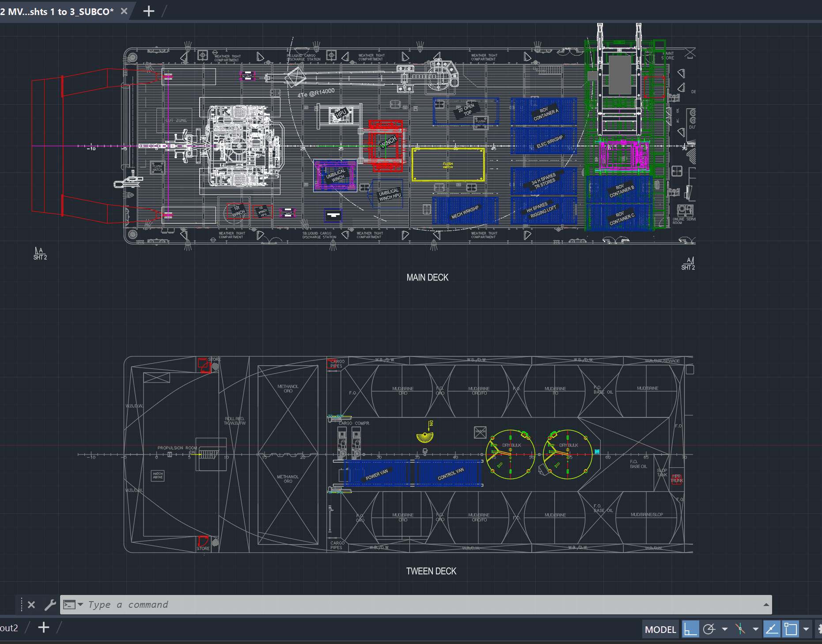The width and height of the screenshot is (822, 644).
Task: Select the out2 layout tab
Action: click(x=10, y=627)
